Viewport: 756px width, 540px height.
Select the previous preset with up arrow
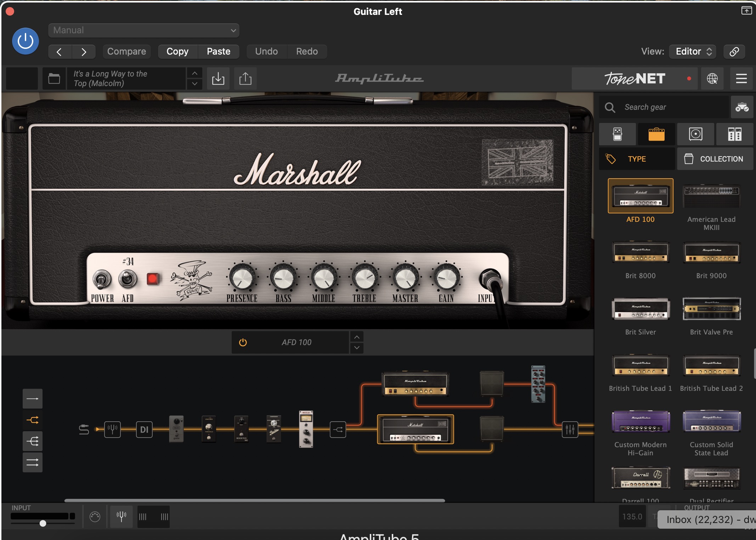point(194,73)
